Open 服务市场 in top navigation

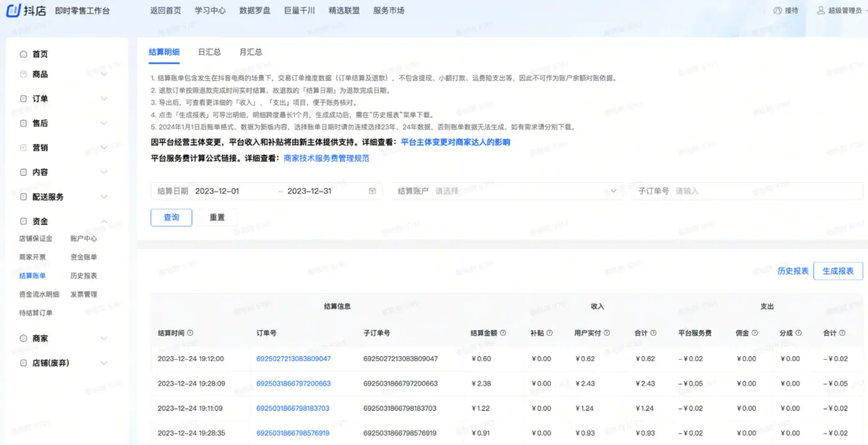click(389, 11)
